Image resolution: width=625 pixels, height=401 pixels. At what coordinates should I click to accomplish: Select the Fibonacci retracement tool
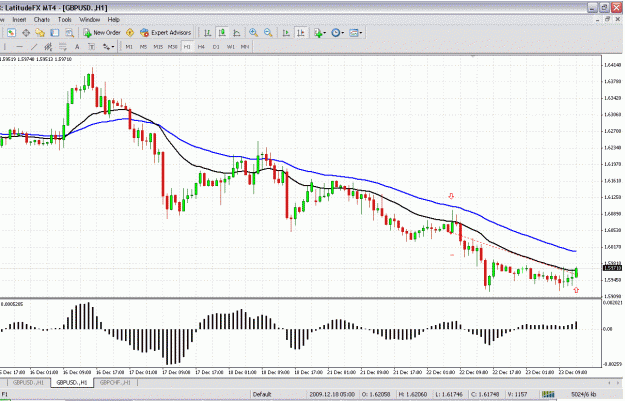(63, 47)
